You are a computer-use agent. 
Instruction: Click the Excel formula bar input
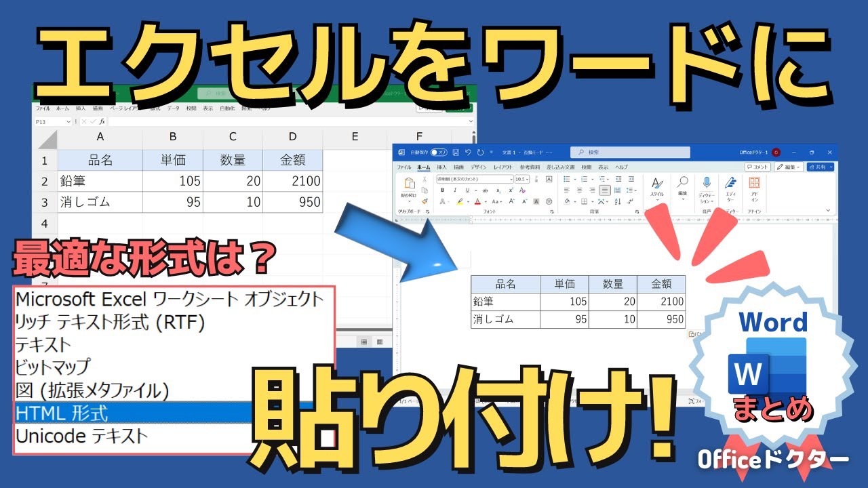292,121
